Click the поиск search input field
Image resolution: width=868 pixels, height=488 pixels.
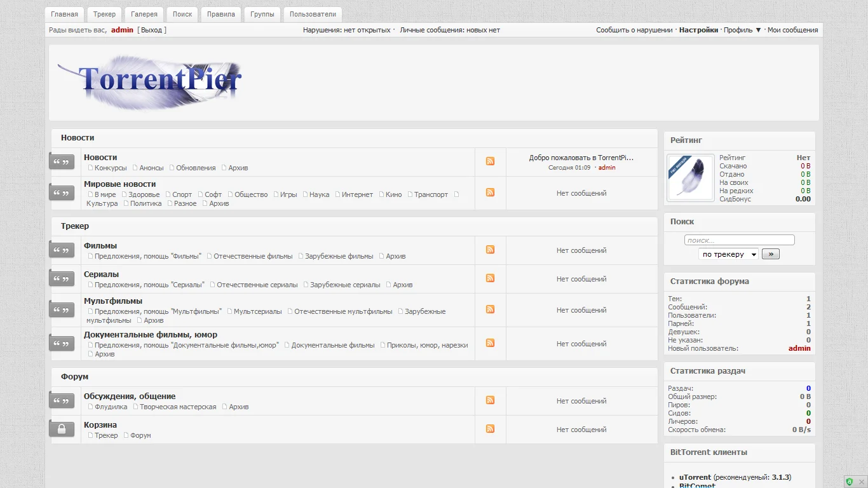click(739, 240)
